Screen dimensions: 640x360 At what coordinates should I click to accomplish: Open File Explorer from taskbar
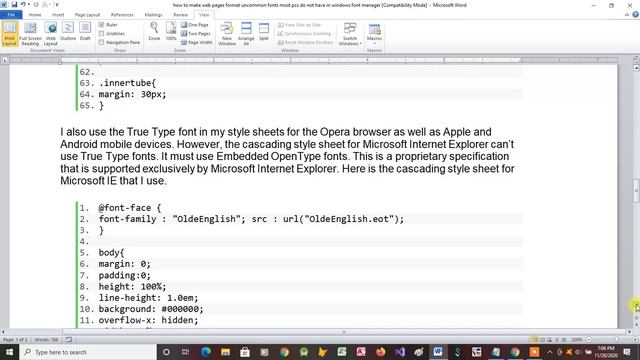tap(225, 352)
